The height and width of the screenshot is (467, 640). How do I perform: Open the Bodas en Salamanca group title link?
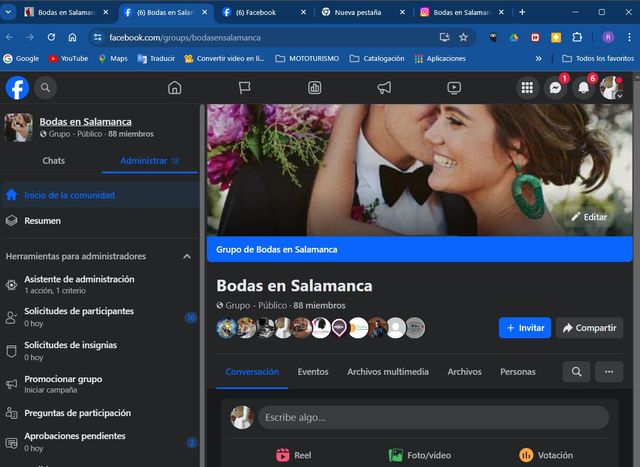tap(85, 122)
